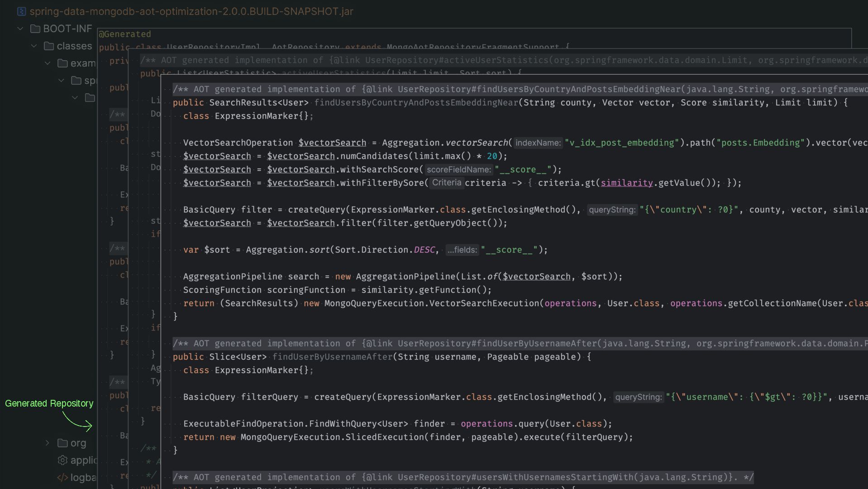Image resolution: width=868 pixels, height=489 pixels.
Task: Click the BOOT-INF folder icon
Action: 35,29
